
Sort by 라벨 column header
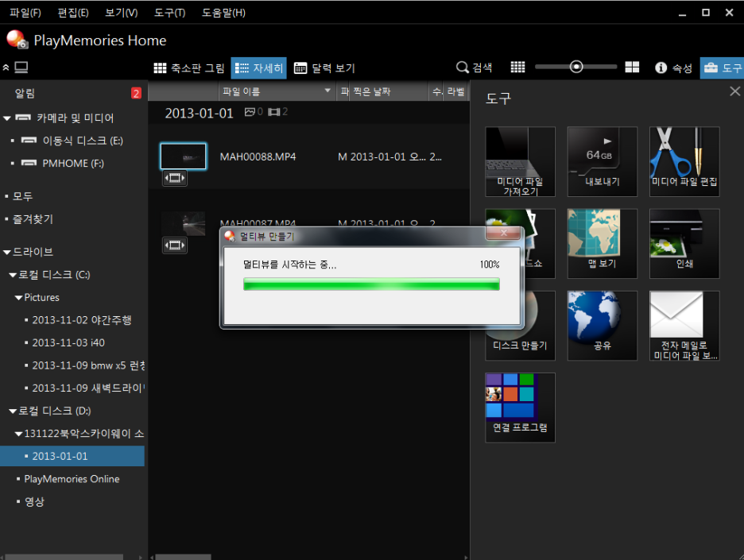click(x=455, y=91)
